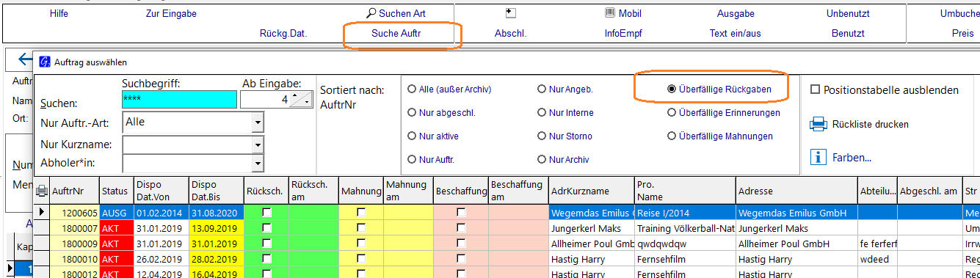Click the Suchen Art magnifier button
The width and height of the screenshot is (980, 278).
click(x=396, y=13)
